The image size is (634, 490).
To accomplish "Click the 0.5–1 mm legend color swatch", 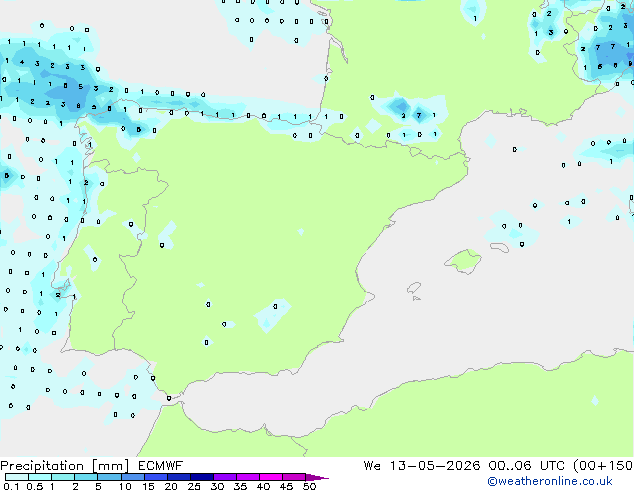I will (x=40, y=477).
